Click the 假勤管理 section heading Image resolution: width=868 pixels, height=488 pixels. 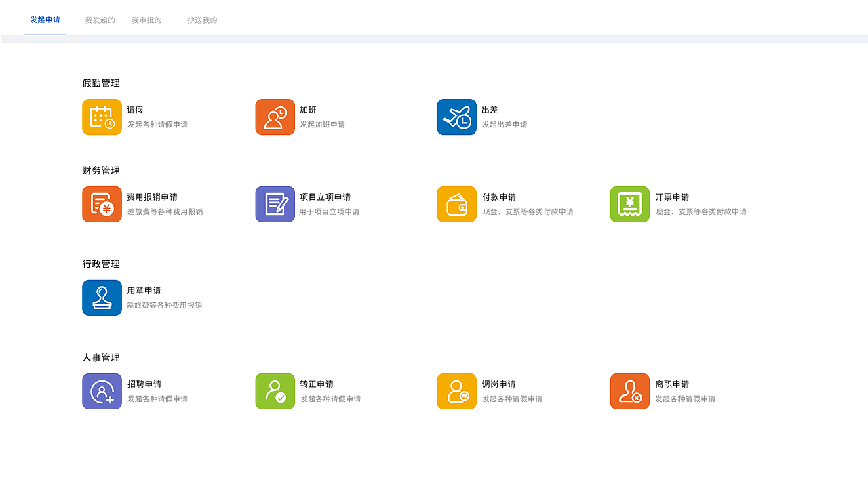(x=101, y=83)
